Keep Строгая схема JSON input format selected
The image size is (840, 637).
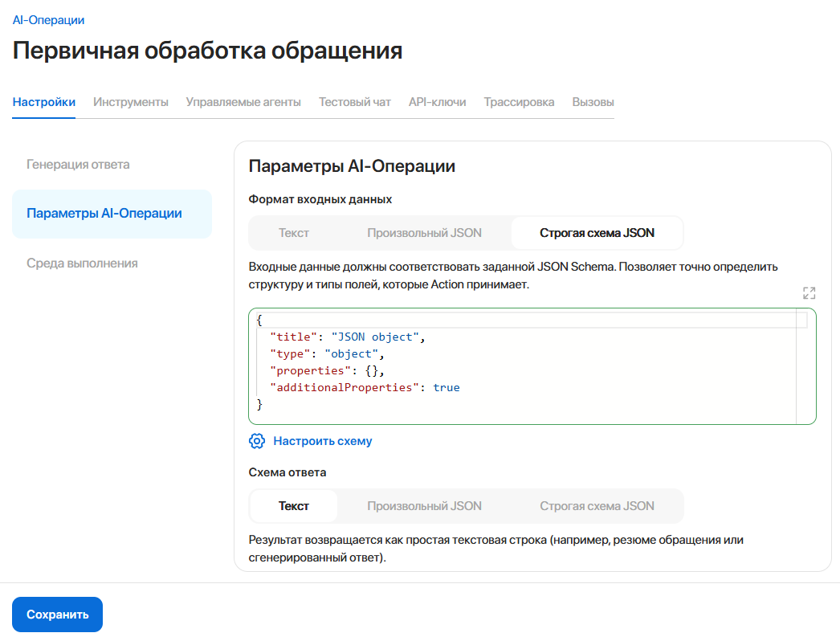pos(597,232)
